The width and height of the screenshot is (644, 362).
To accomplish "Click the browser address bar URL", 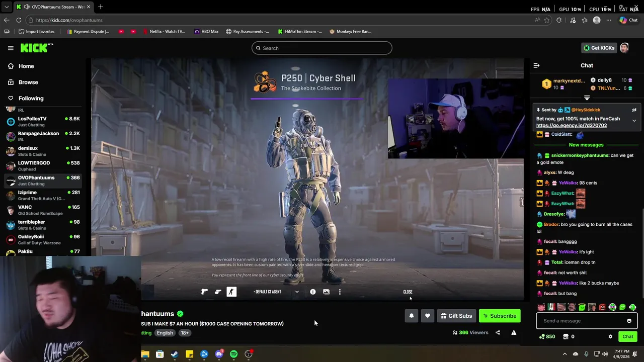I will pyautogui.click(x=69, y=20).
